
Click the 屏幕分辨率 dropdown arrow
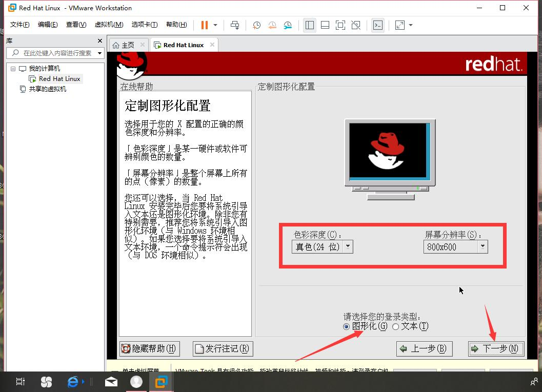tap(483, 246)
